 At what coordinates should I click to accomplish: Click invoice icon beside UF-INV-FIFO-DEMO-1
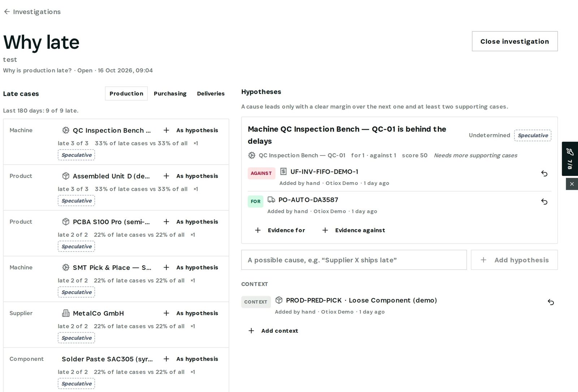284,171
